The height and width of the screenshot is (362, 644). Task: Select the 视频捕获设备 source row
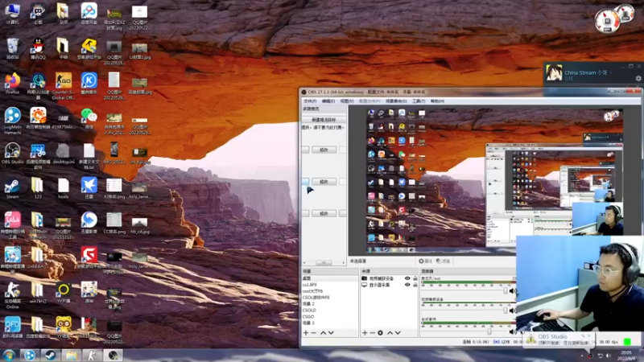tap(389, 278)
